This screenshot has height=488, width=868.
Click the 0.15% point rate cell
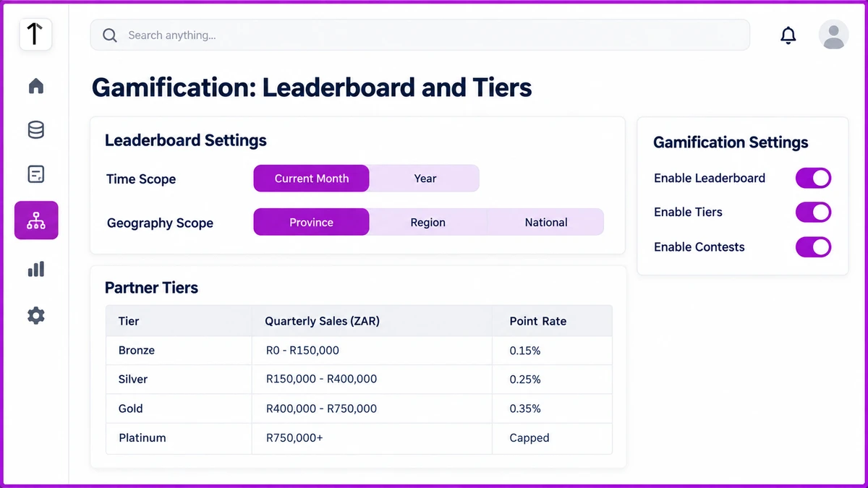[x=552, y=351]
